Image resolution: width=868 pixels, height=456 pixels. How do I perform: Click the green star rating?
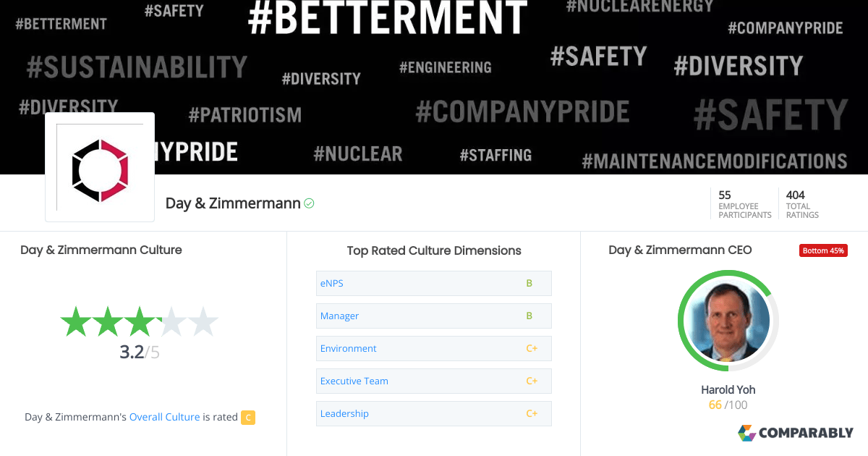138,321
